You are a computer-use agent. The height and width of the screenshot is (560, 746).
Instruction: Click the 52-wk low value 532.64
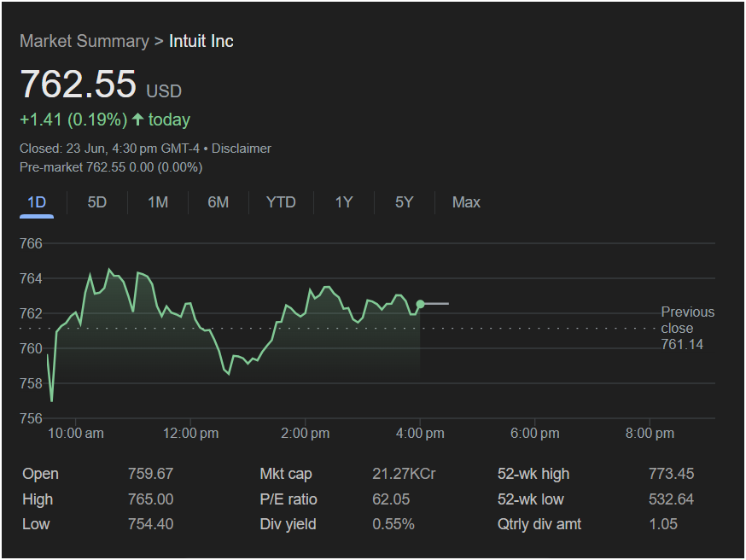(671, 499)
